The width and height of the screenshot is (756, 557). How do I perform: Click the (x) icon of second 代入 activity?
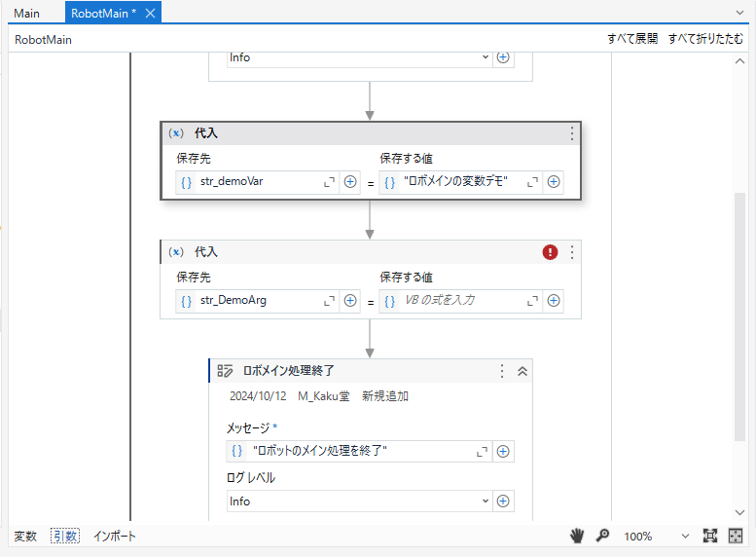(176, 252)
